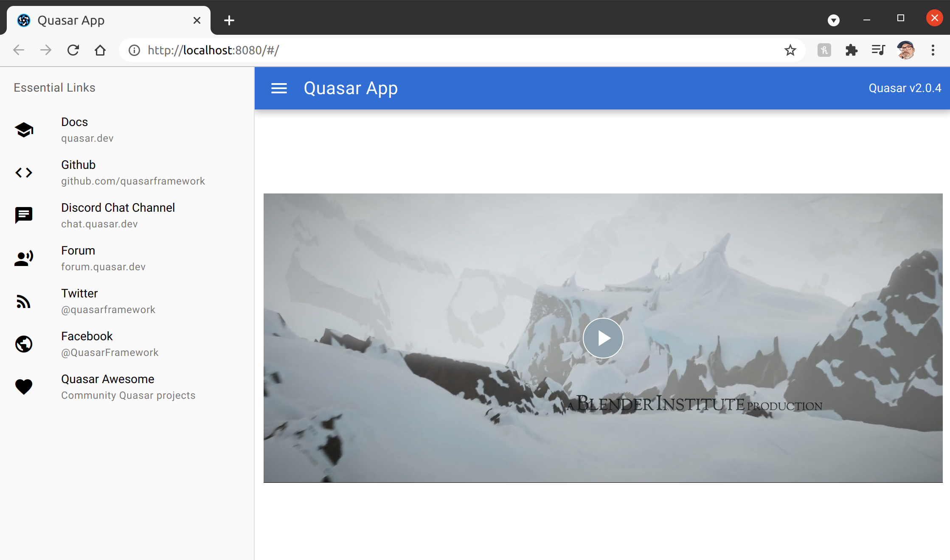Click the Discord chat bubble icon

(x=24, y=215)
